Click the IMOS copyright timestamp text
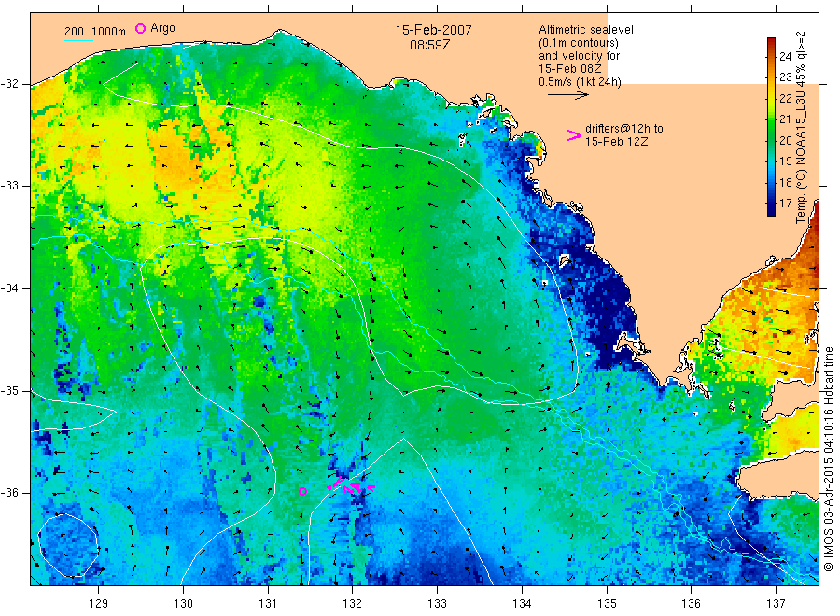Screen dimensions: 840x616 (829, 458)
